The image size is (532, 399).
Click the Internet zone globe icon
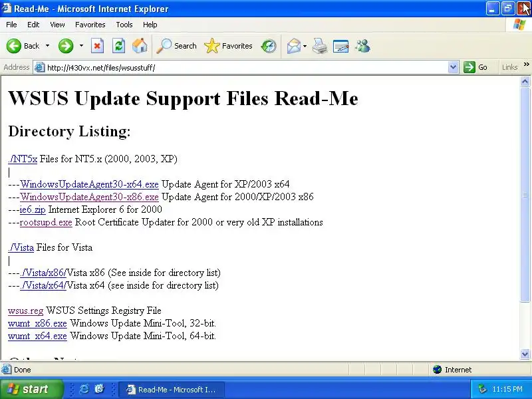click(438, 369)
